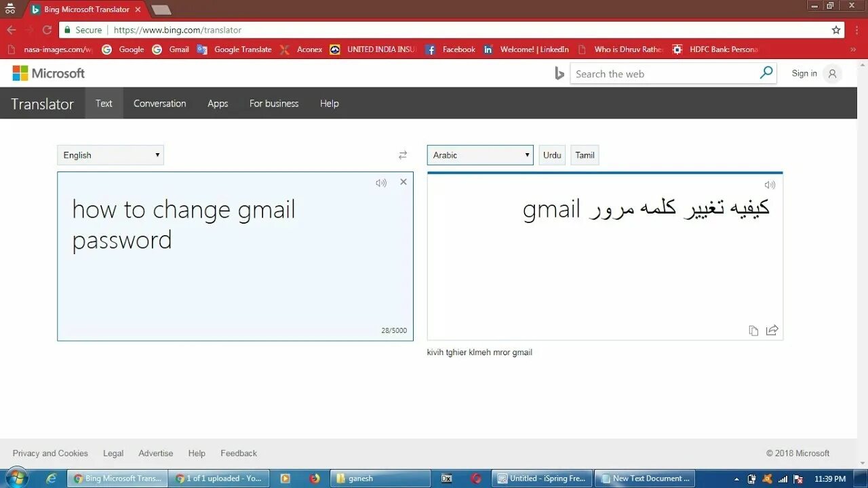
Task: Click the '28/5000' character counter
Action: tap(394, 331)
